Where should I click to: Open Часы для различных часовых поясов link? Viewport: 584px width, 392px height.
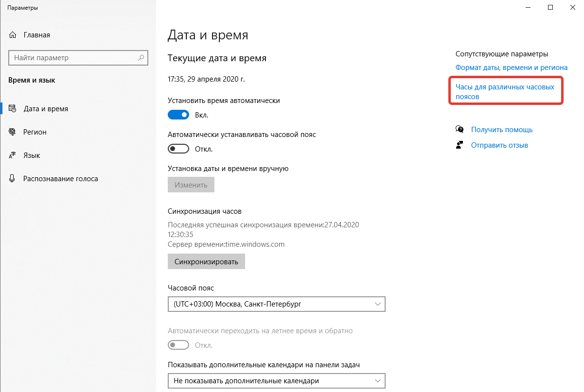click(x=505, y=92)
